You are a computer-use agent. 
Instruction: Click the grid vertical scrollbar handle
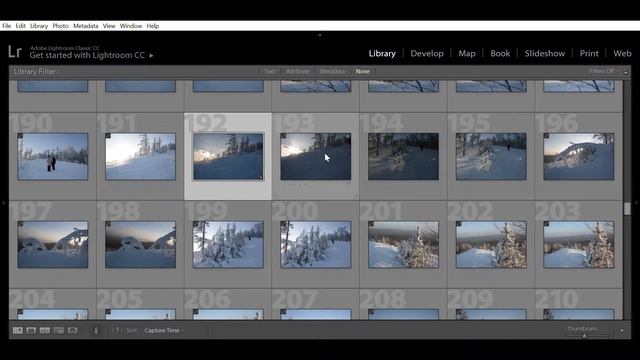tap(627, 209)
